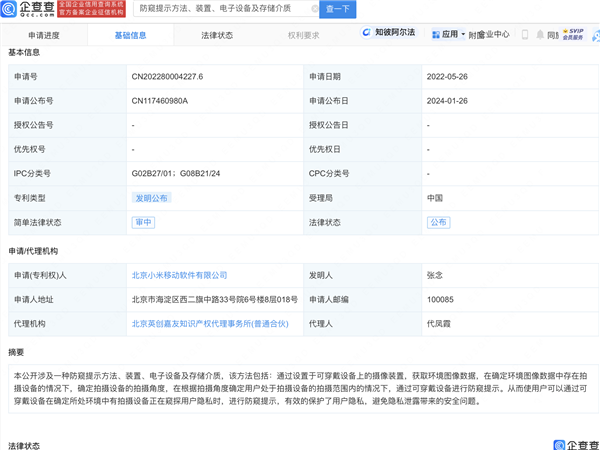Click the 应用 apps grid icon
Image resolution: width=600 pixels, height=450 pixels.
(434, 34)
